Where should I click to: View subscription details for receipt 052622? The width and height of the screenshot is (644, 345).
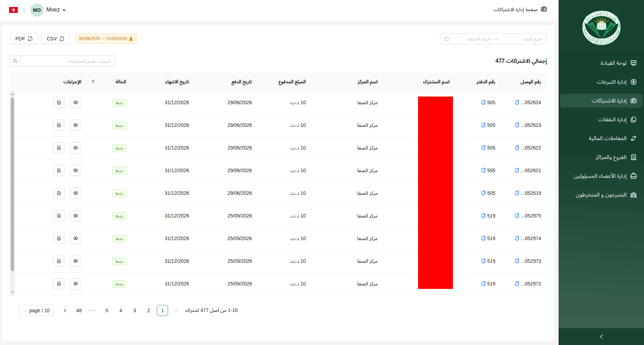coord(76,148)
